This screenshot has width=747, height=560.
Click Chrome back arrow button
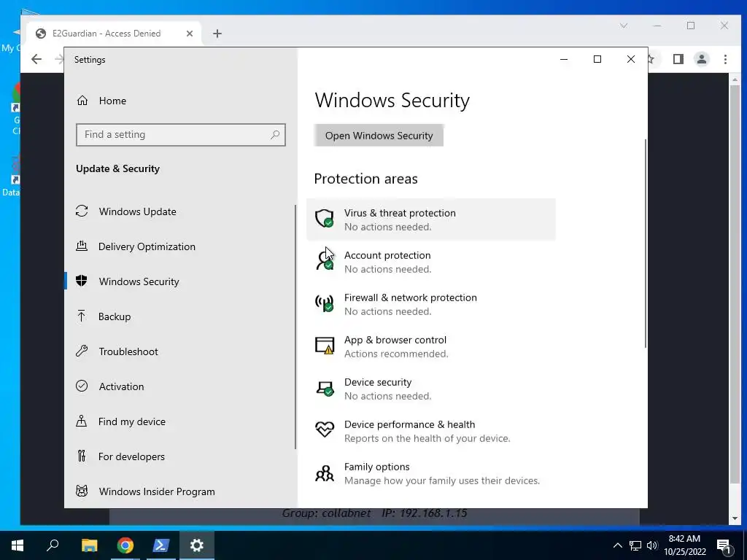click(36, 59)
